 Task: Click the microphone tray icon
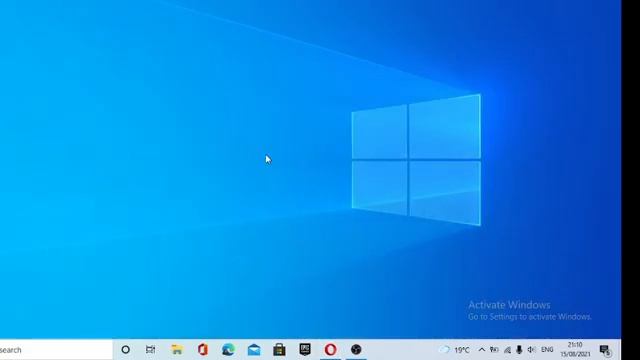pyautogui.click(x=519, y=350)
